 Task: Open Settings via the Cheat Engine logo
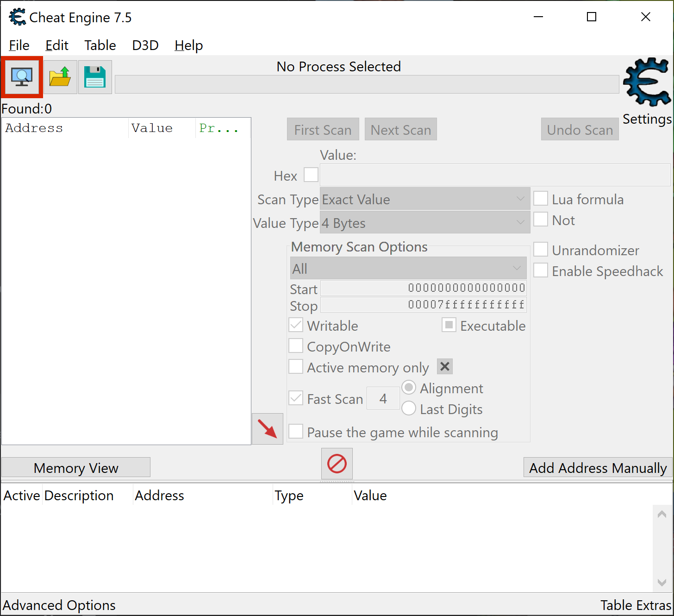tap(647, 82)
